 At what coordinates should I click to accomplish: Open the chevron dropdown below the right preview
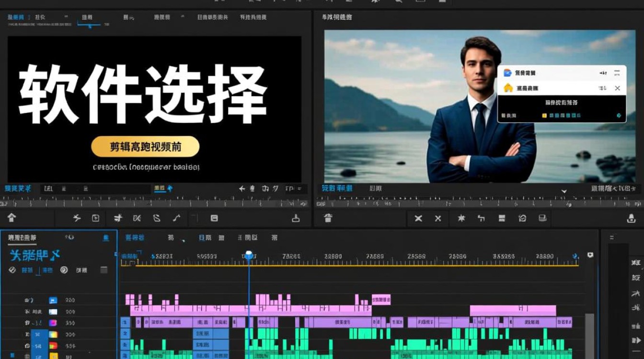564,191
